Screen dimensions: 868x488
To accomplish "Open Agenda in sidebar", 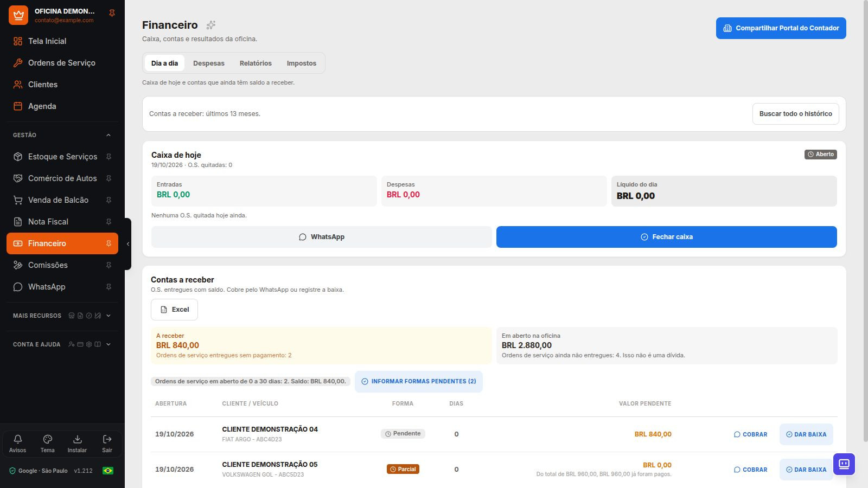I will [x=62, y=106].
